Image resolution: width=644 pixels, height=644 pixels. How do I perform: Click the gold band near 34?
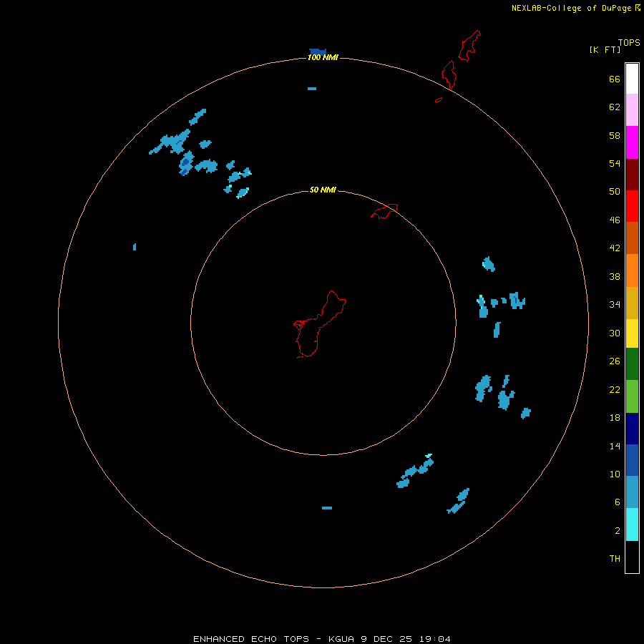point(632,303)
